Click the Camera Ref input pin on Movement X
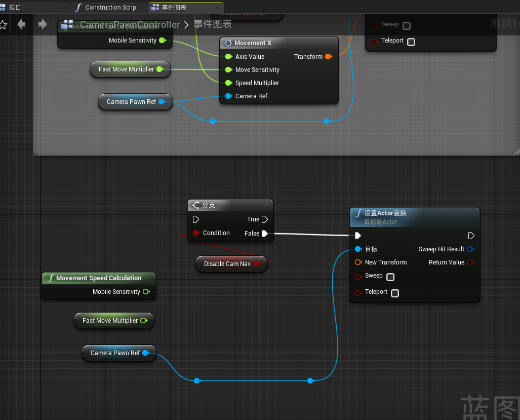 (228, 96)
